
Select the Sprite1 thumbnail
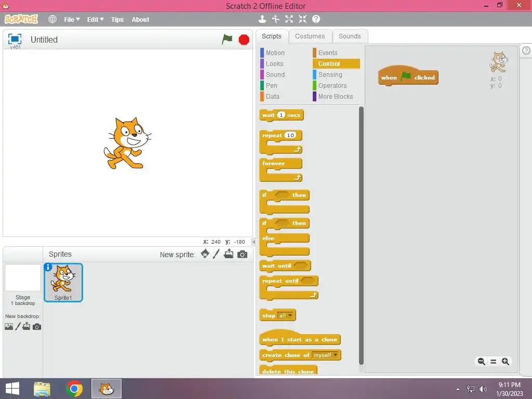point(63,283)
